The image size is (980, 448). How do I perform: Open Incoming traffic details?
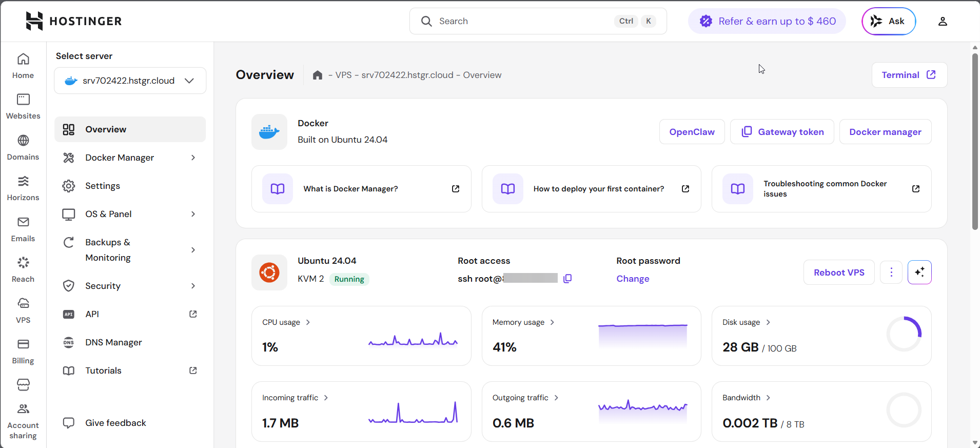(x=295, y=398)
